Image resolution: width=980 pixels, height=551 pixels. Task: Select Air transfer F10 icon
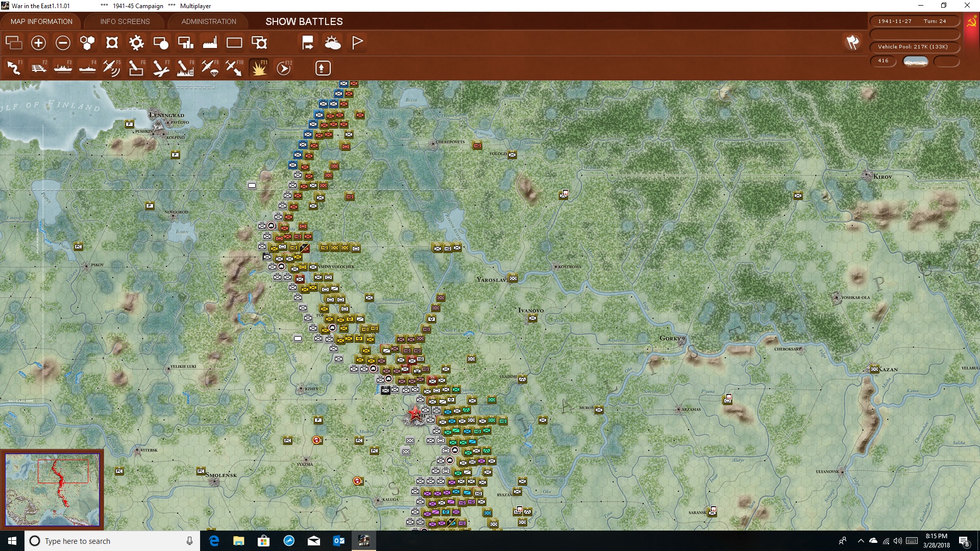234,68
